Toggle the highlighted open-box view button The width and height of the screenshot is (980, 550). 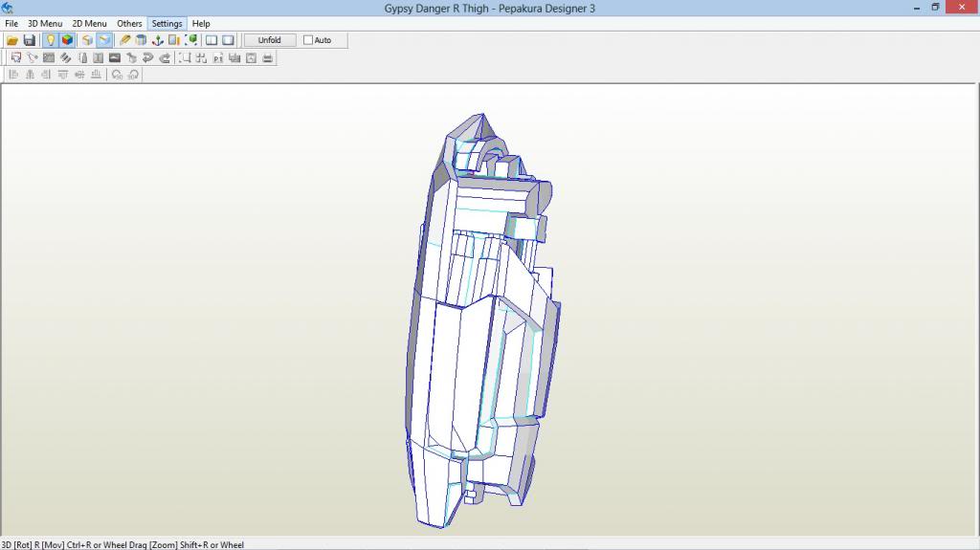[104, 40]
